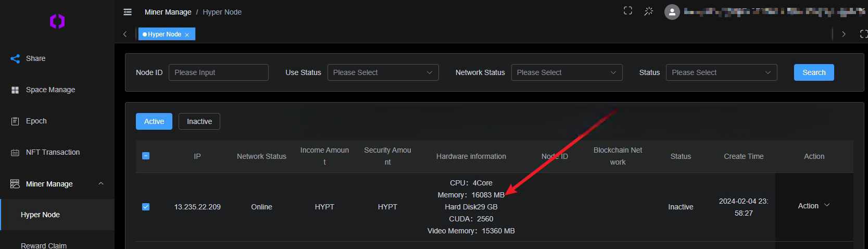Close the Hyper Node tab
The height and width of the screenshot is (249, 868).
pyautogui.click(x=187, y=35)
